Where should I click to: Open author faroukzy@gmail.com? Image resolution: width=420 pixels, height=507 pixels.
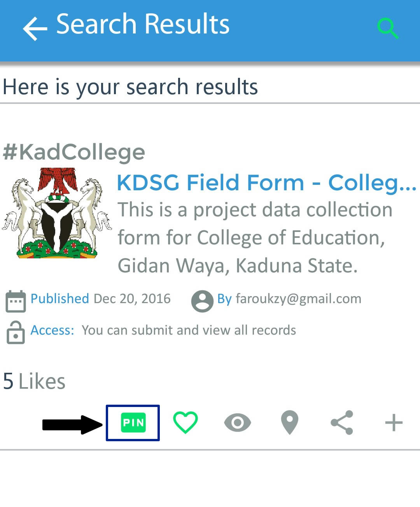click(289, 299)
